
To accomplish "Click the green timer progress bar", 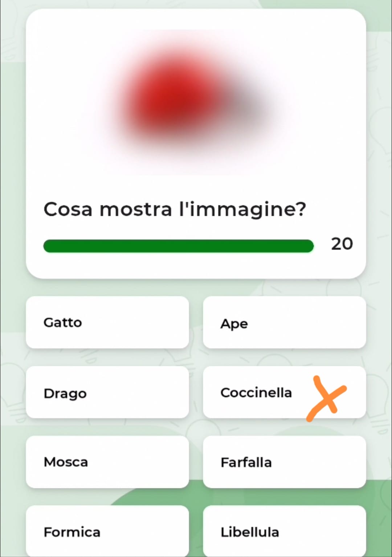I will coord(178,246).
